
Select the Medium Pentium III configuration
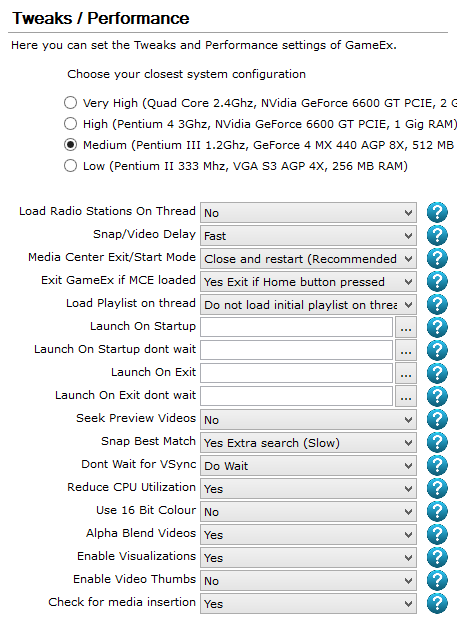click(x=70, y=144)
